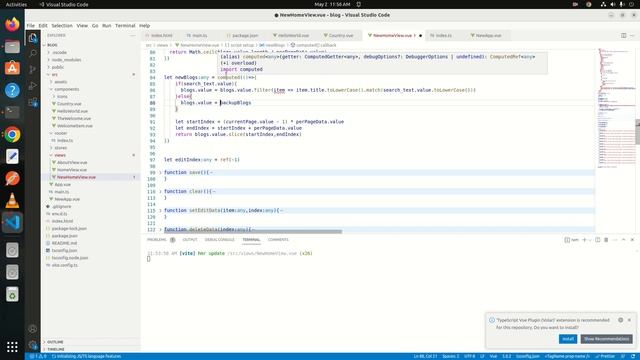The width and height of the screenshot is (640, 360).
Task: Expand the OUTLINE section
Action: (x=55, y=342)
